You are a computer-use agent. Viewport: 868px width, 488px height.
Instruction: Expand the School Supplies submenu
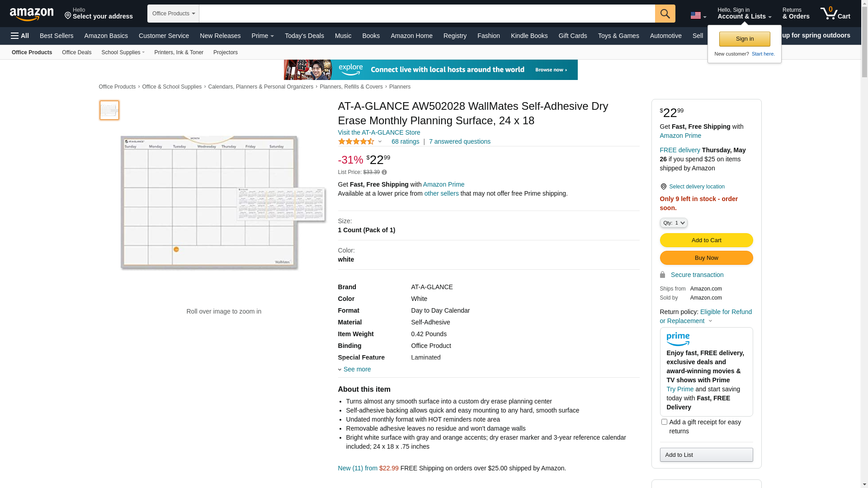[x=123, y=52]
